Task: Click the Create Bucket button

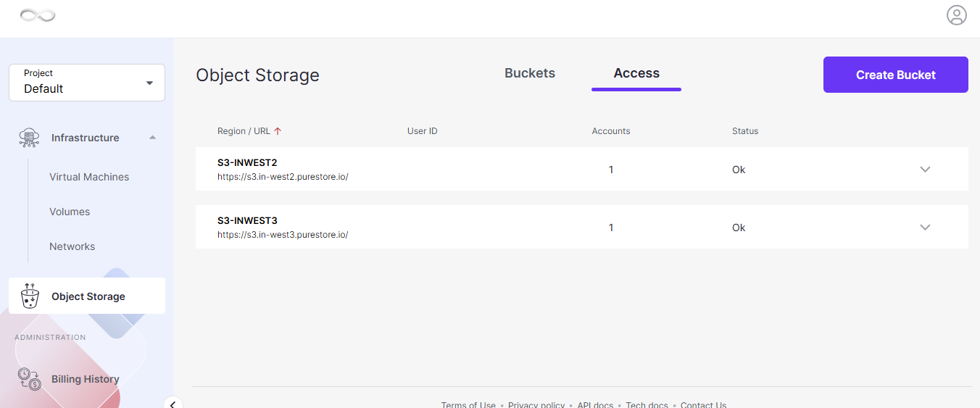Action: point(896,75)
